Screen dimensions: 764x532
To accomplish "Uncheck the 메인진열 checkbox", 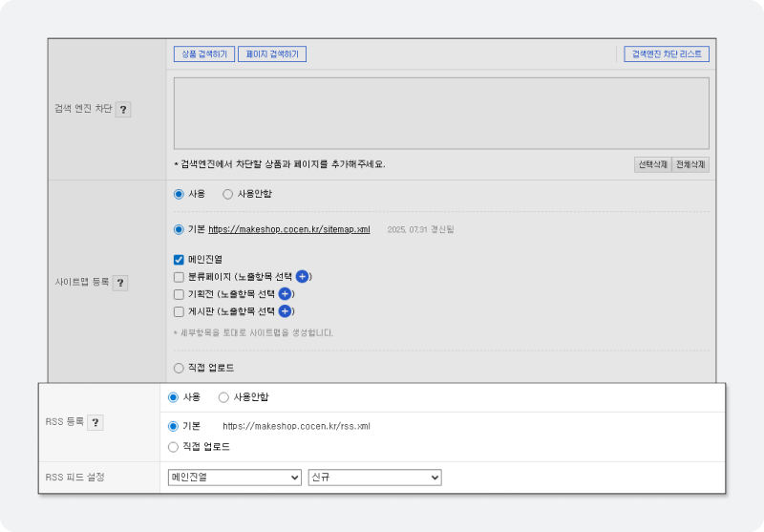I will click(179, 259).
